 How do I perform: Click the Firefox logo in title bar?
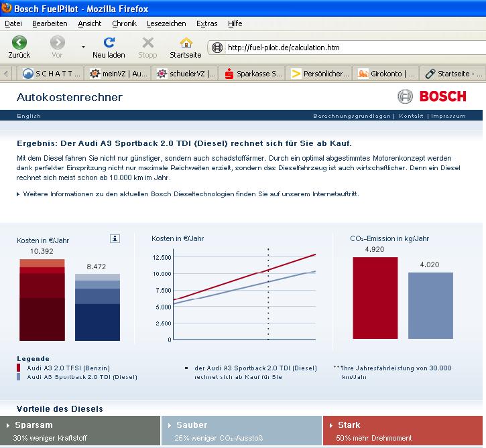6,8
